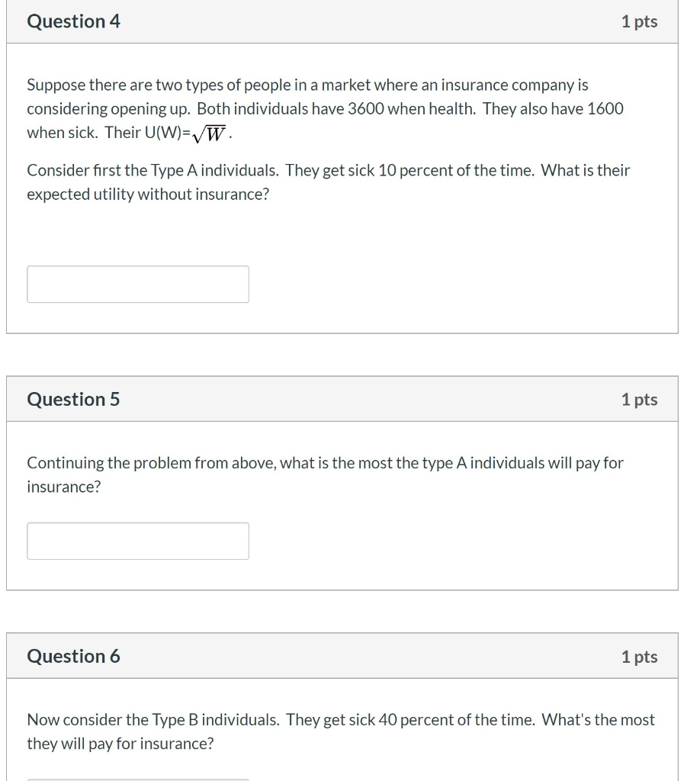This screenshot has width=700, height=781.
Task: Click the 1 pts label of Question 5
Action: pos(639,400)
